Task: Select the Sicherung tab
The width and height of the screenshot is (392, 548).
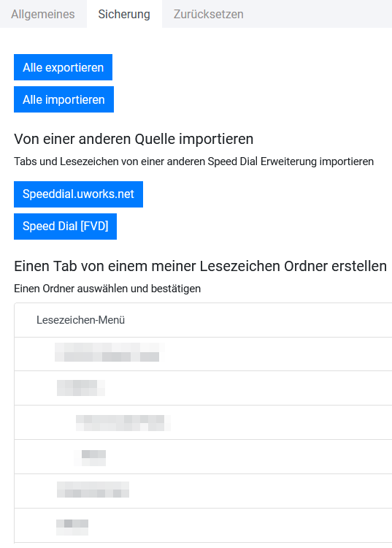Action: (124, 14)
